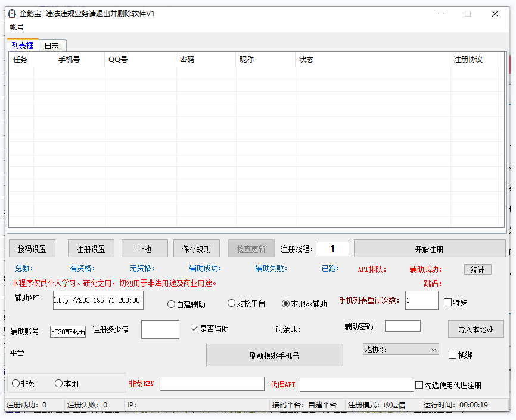Open 注册设置 settings
This screenshot has width=516, height=420.
pos(91,249)
